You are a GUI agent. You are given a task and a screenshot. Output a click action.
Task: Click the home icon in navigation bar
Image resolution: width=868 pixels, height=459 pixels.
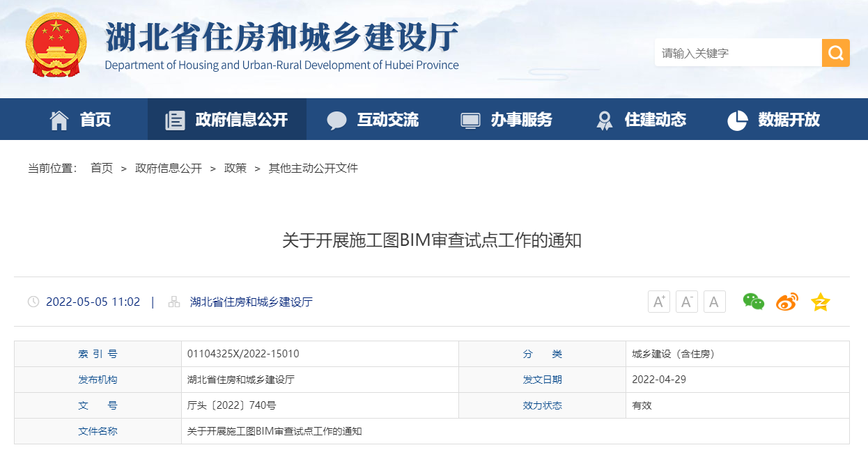tap(59, 120)
